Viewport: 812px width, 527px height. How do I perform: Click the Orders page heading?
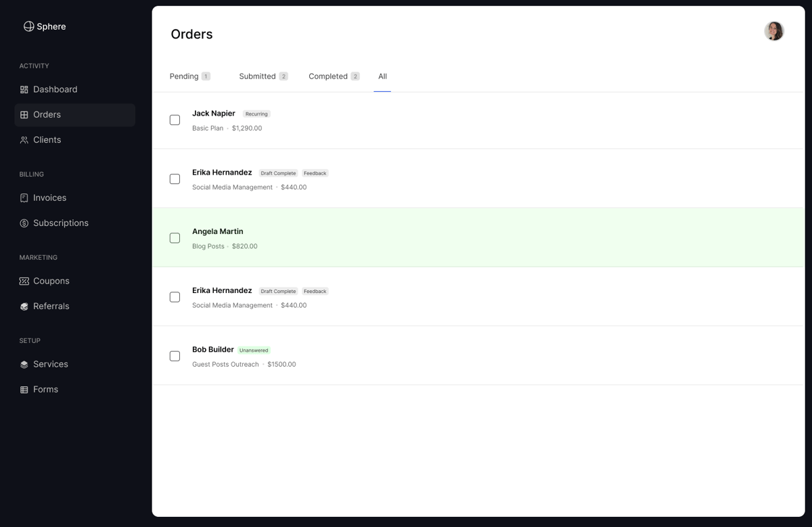click(x=191, y=35)
